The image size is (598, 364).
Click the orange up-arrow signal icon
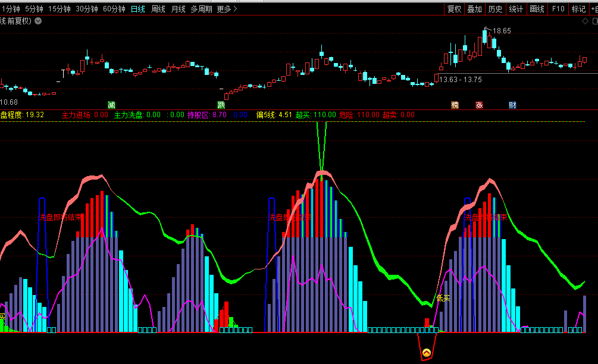coord(427,353)
